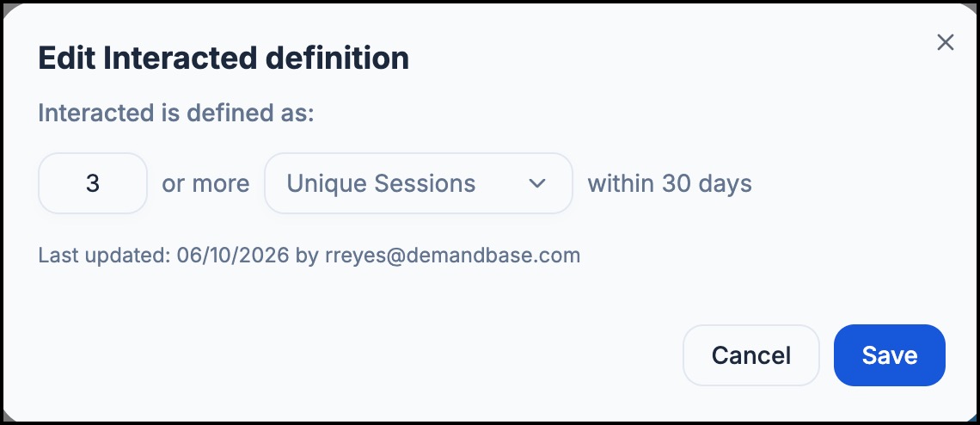Expand the Unique Sessions dropdown chevron
The image size is (980, 425).
[x=537, y=183]
